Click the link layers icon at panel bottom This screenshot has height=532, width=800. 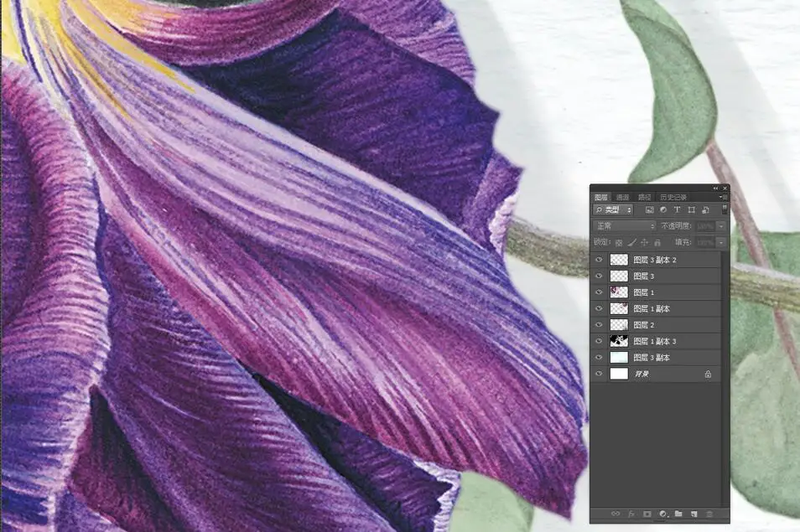pos(616,514)
